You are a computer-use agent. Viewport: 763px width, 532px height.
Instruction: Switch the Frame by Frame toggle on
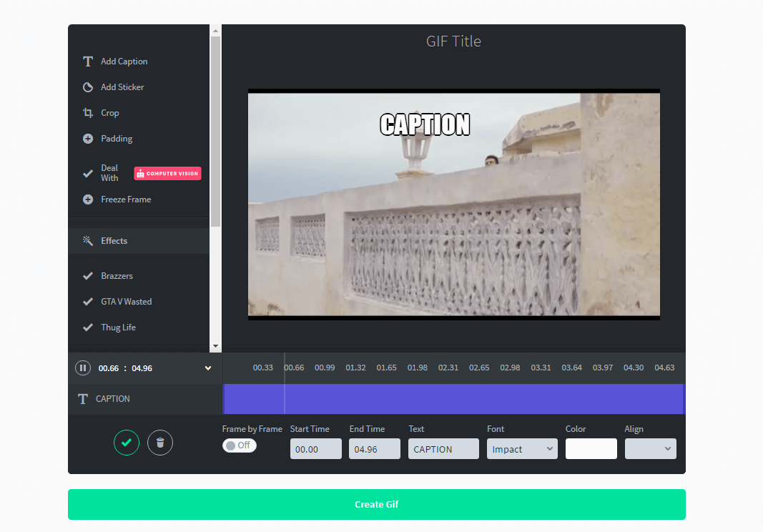coord(239,445)
